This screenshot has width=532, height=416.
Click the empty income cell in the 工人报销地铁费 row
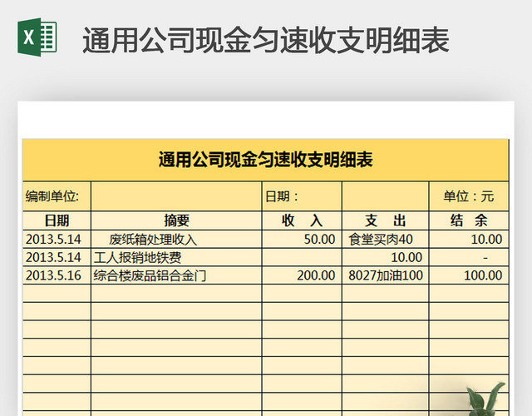coord(302,257)
